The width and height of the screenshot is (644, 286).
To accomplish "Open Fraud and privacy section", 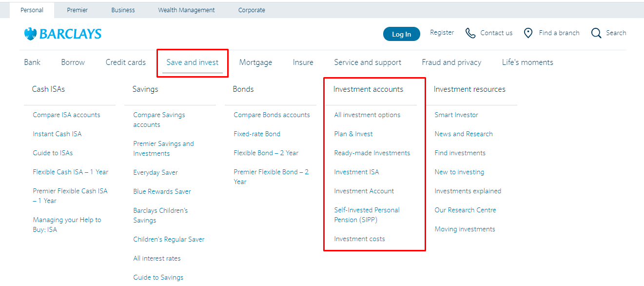I will tap(451, 62).
